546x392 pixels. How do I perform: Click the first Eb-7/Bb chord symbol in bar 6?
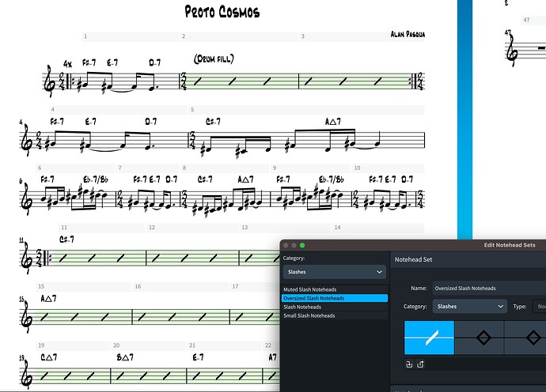tap(96, 179)
